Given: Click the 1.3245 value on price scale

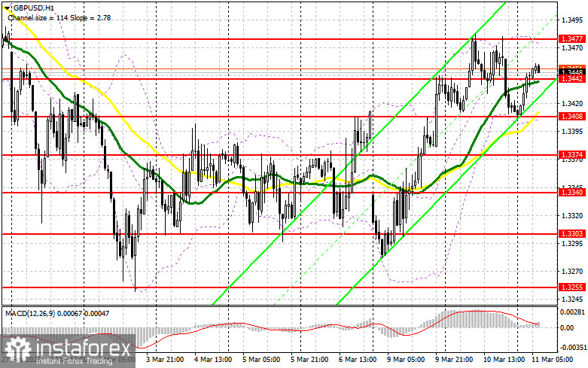Looking at the screenshot, I should coord(573,300).
